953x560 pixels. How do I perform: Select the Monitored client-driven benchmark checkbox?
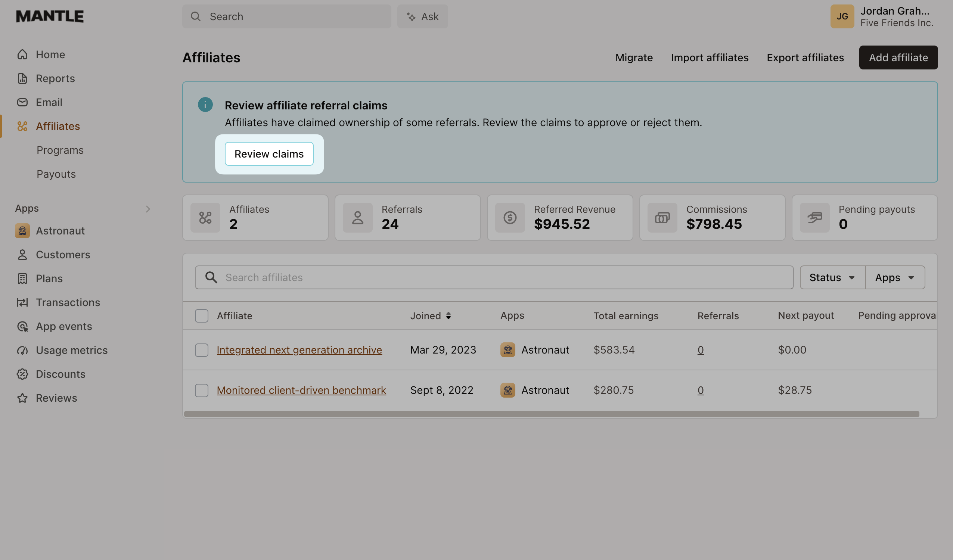click(202, 390)
